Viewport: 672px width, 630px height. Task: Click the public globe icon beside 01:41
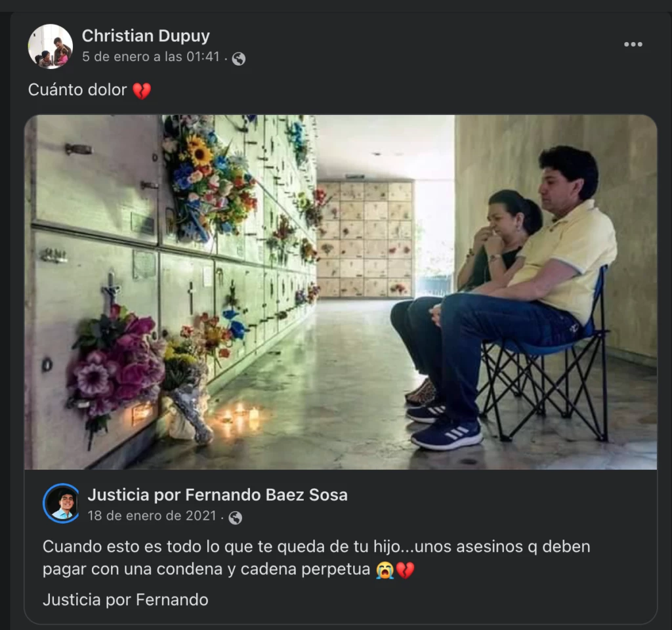tap(239, 58)
